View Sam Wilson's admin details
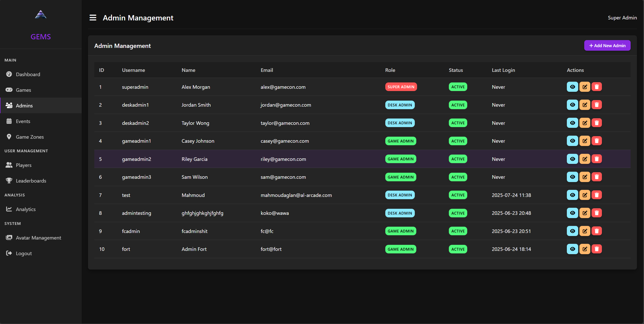 [x=572, y=177]
